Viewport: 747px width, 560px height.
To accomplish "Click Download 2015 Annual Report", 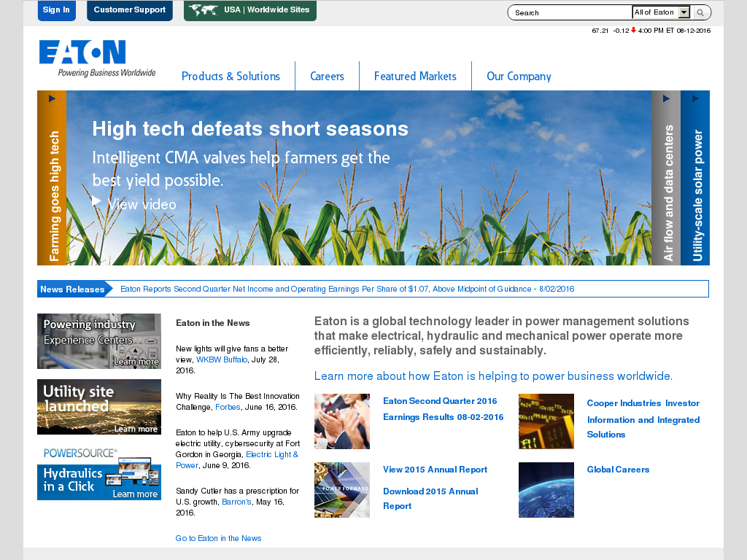I will (430, 499).
